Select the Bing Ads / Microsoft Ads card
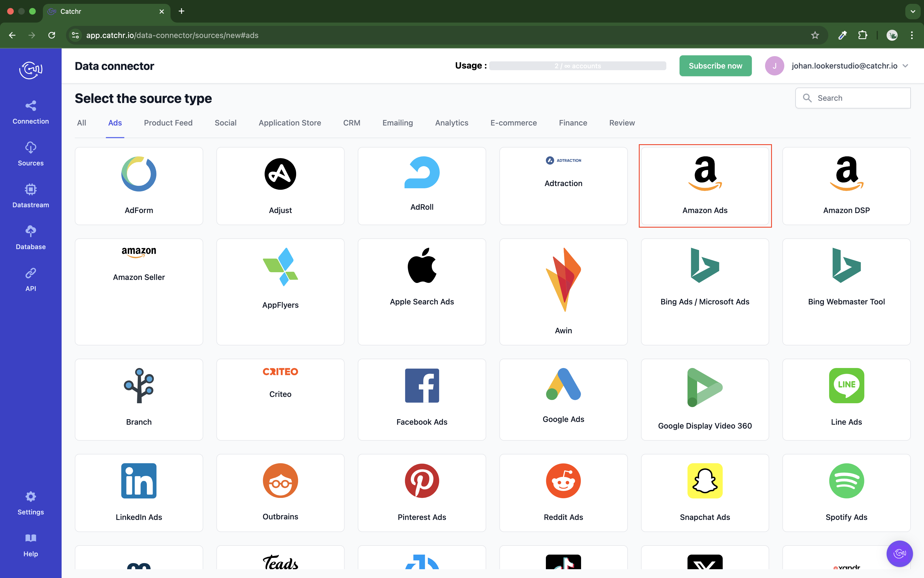Viewport: 924px width, 578px height. pos(705,292)
